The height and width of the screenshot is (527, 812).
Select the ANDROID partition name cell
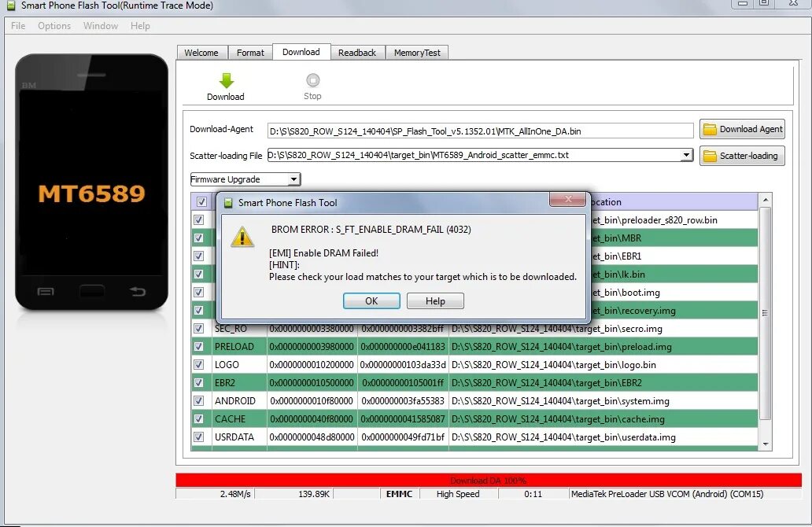pyautogui.click(x=239, y=400)
